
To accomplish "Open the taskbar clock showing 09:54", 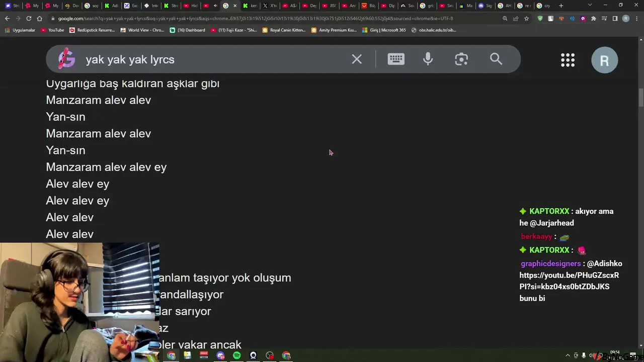I will (x=615, y=352).
